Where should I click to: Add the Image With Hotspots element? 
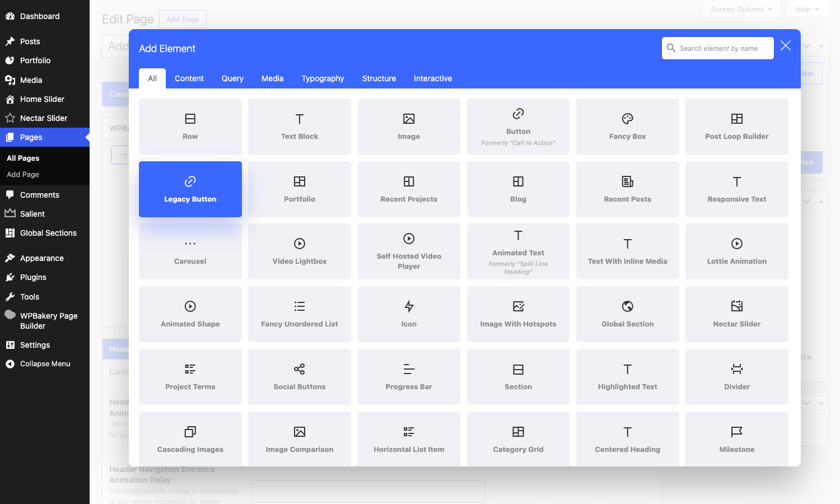pyautogui.click(x=518, y=314)
